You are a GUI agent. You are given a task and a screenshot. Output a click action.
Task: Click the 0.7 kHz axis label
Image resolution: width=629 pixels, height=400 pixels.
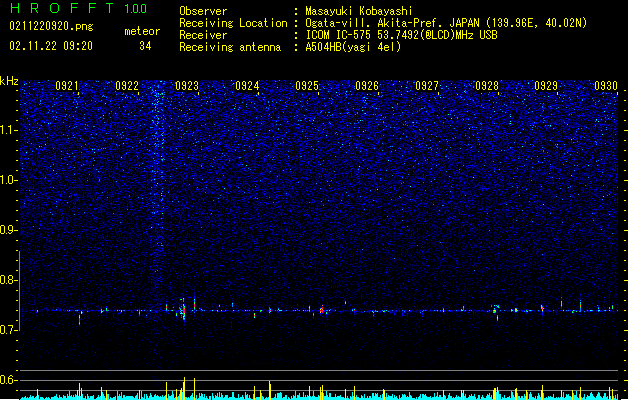pos(9,330)
